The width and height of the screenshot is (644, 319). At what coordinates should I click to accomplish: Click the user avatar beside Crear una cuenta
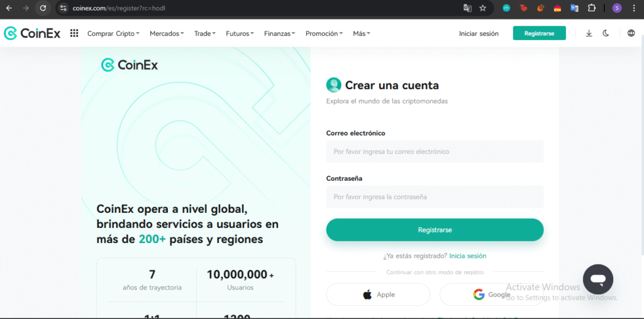tap(333, 85)
